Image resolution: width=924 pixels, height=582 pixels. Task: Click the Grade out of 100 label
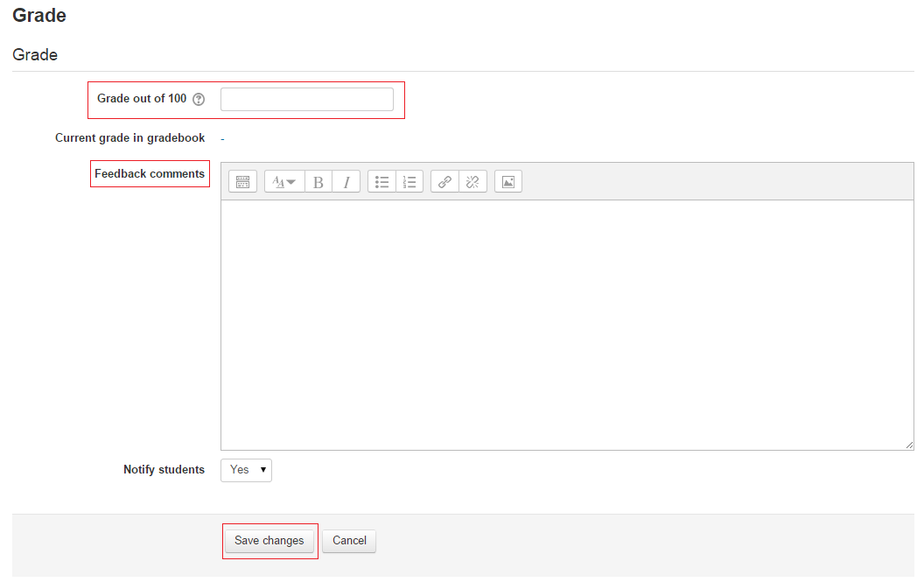pyautogui.click(x=142, y=99)
